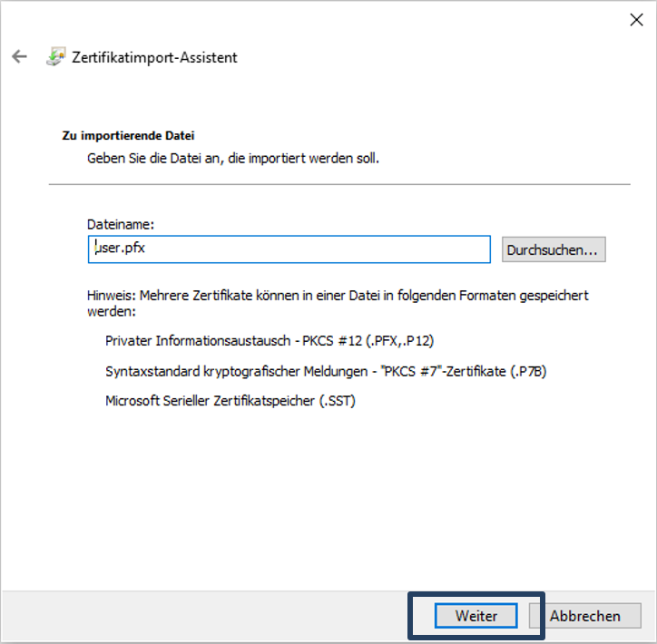657x644 pixels.
Task: Click the Zertifikatimport-Assistent title text
Action: tap(154, 57)
